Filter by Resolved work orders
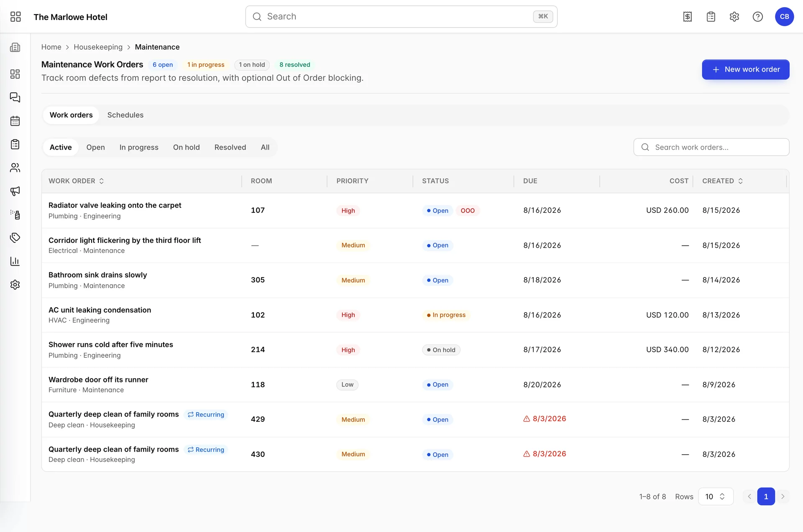Image resolution: width=803 pixels, height=532 pixels. [230, 147]
